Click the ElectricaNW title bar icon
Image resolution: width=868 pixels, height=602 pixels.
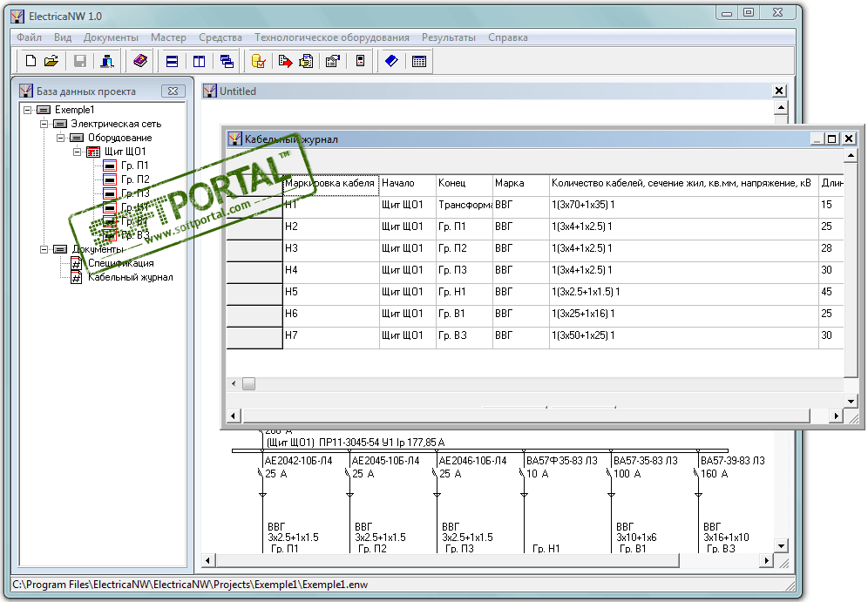coord(18,16)
